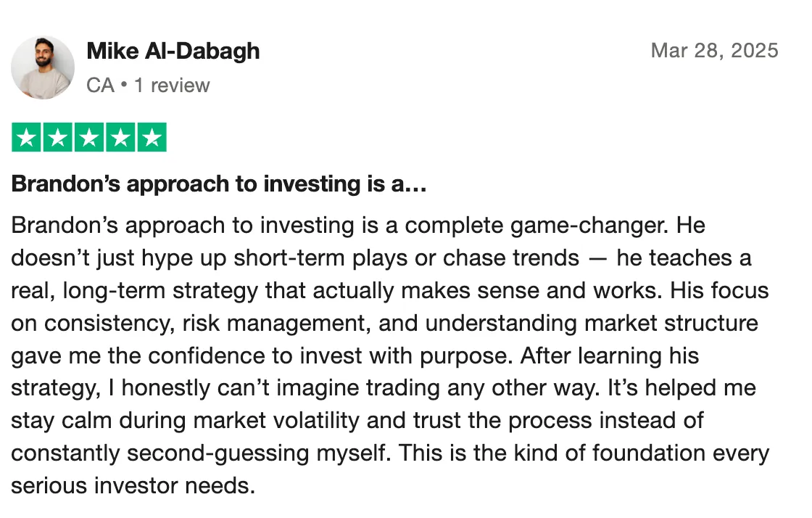The width and height of the screenshot is (812, 518).
Task: Select the fifth green rating star
Action: tap(152, 137)
